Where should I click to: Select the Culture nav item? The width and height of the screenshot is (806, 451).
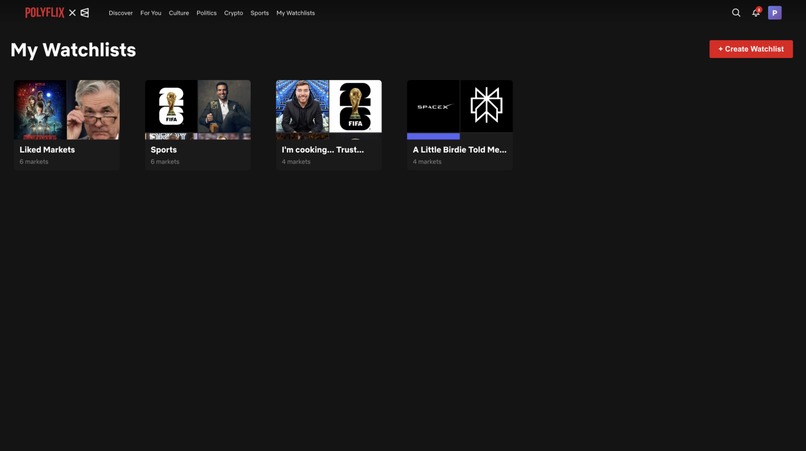(x=179, y=13)
